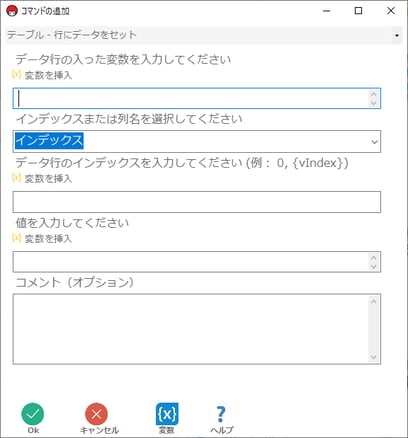This screenshot has width=408, height=438.
Task: Click up arrow of the value field stepper
Action: point(374,257)
